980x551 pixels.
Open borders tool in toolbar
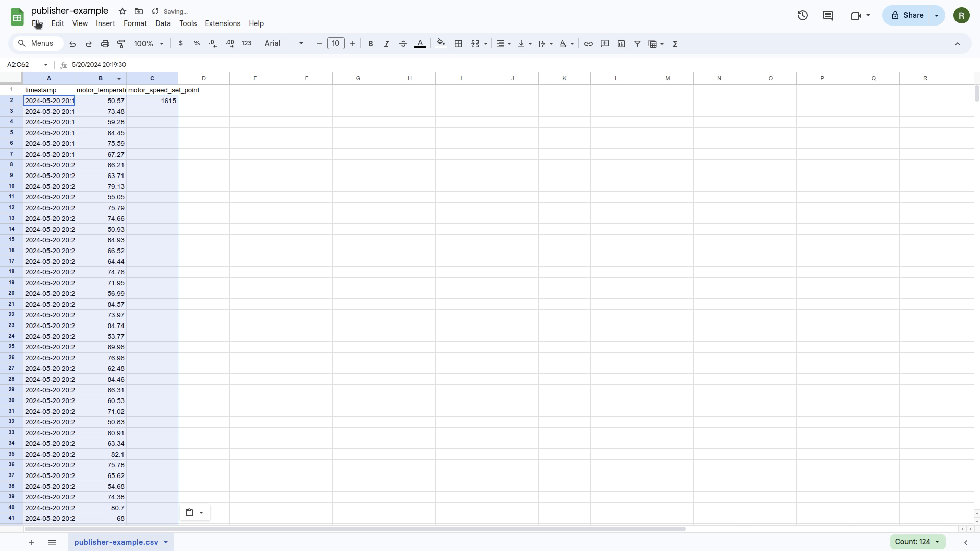(458, 44)
